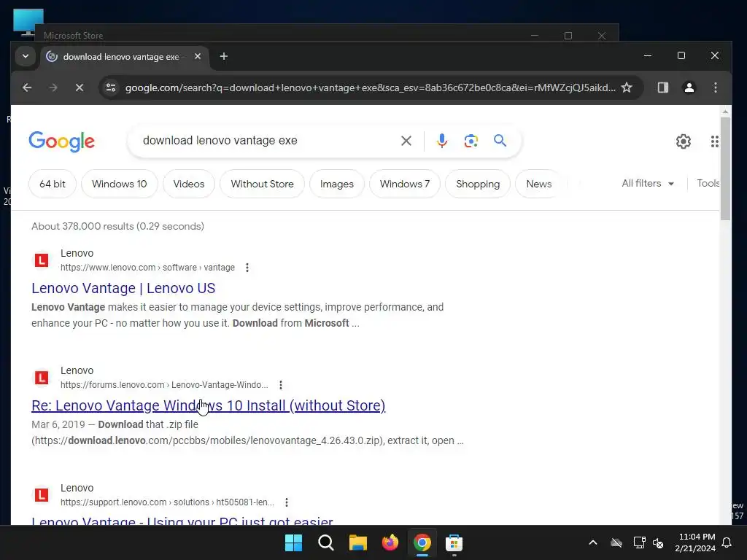The width and height of the screenshot is (747, 560).
Task: Click inside the Google search input field
Action: (267, 141)
